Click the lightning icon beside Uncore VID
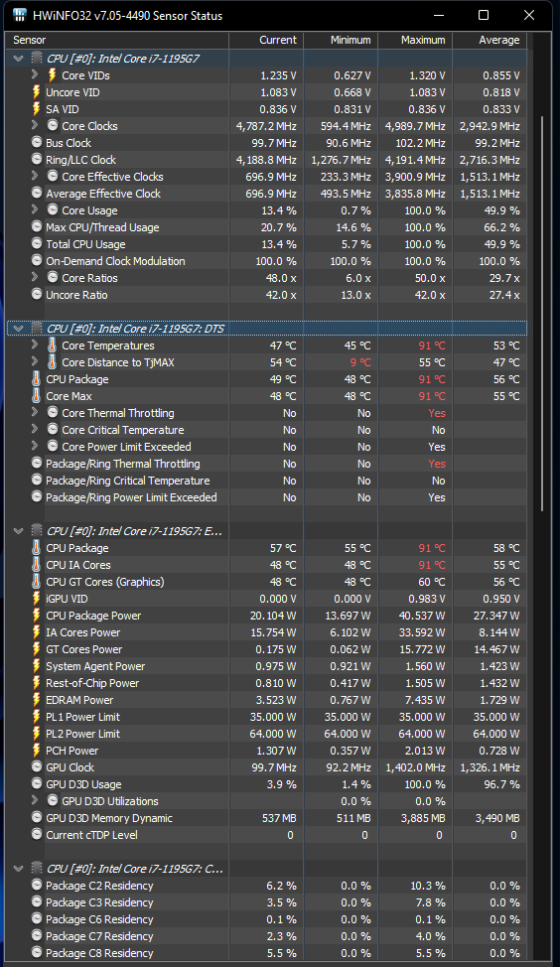 coord(37,92)
